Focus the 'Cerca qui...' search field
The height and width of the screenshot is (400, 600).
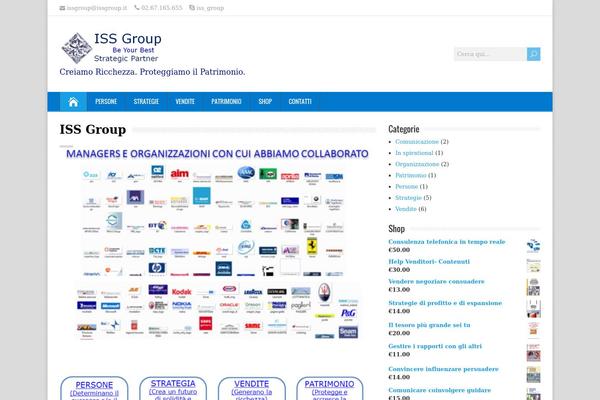coord(489,54)
